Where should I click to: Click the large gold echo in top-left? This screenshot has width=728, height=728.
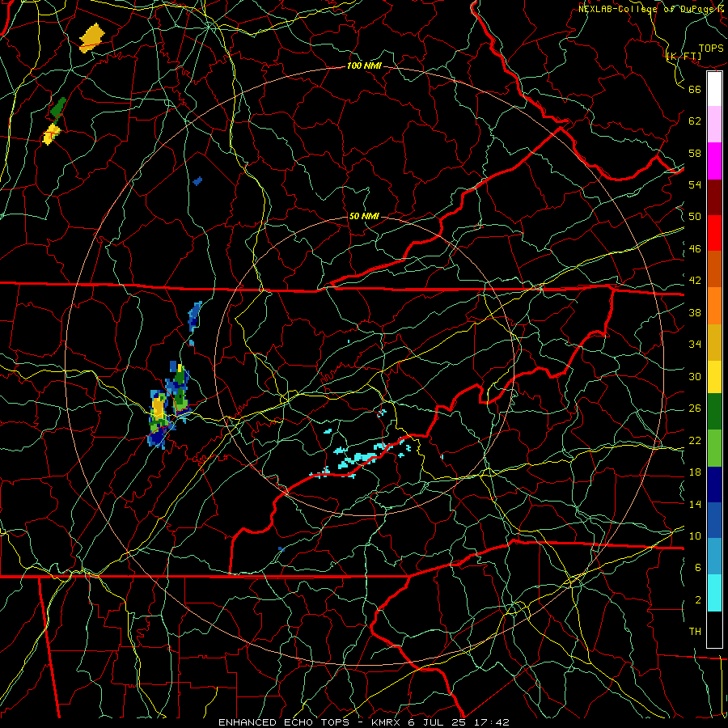(92, 37)
